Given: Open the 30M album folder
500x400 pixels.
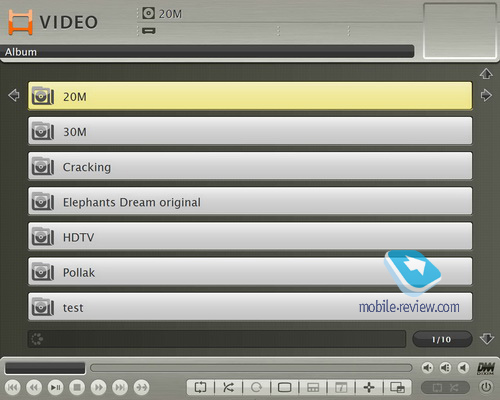Looking at the screenshot, I should pos(250,131).
